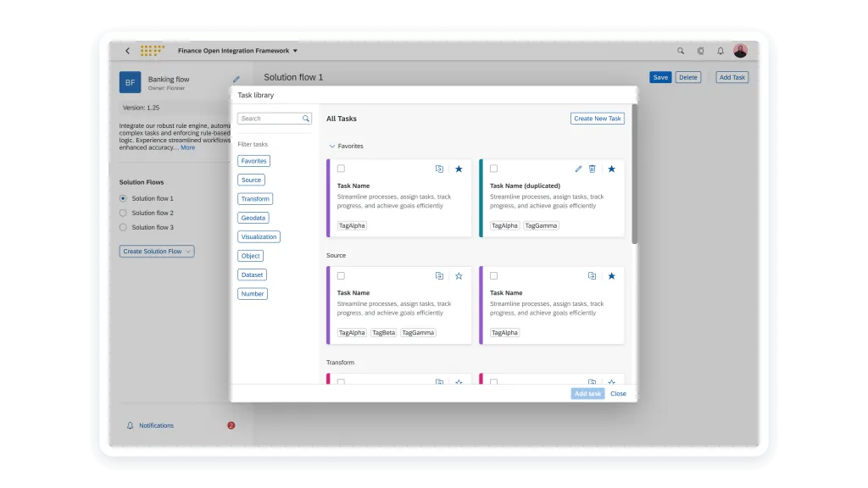Click the Notifications bell in sidebar
868x488 pixels.
(130, 425)
